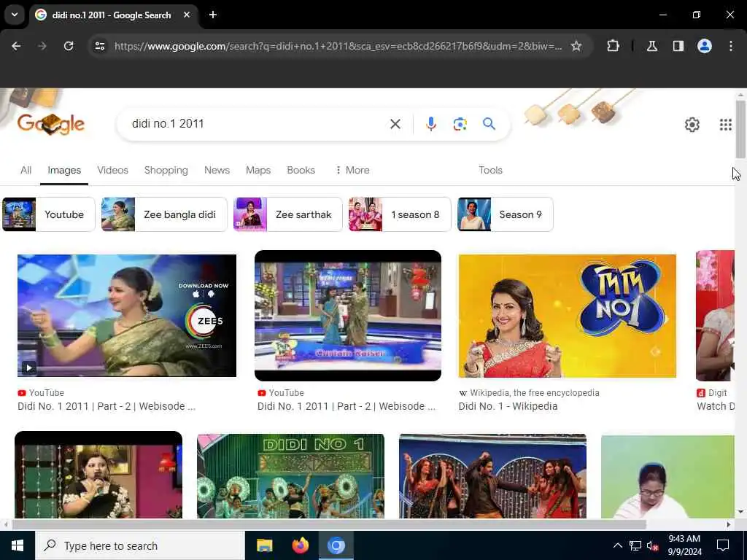
Task: Open the Windows notification center
Action: (x=723, y=545)
